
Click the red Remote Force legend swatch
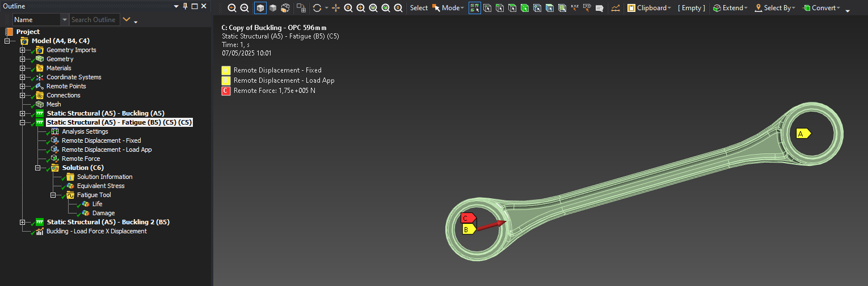point(226,91)
